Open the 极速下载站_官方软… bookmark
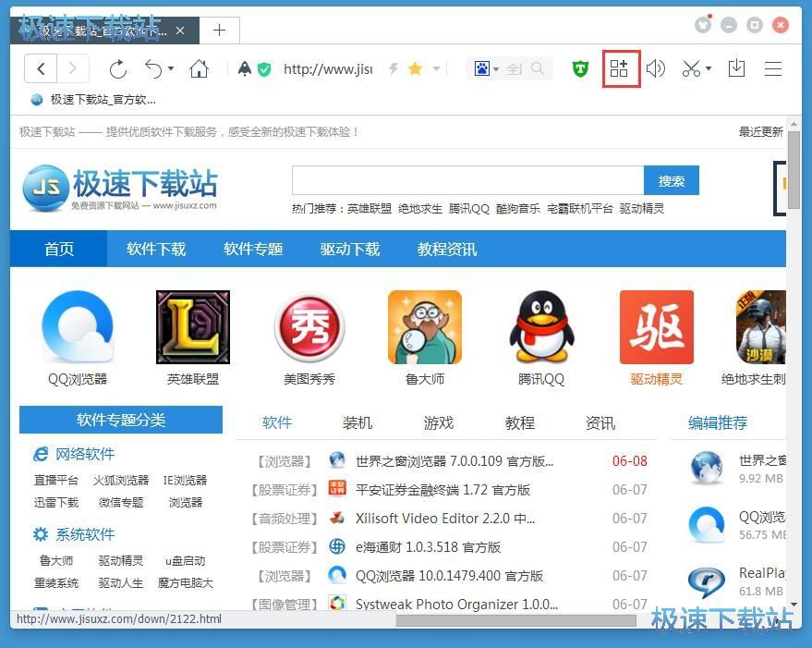 [x=93, y=100]
